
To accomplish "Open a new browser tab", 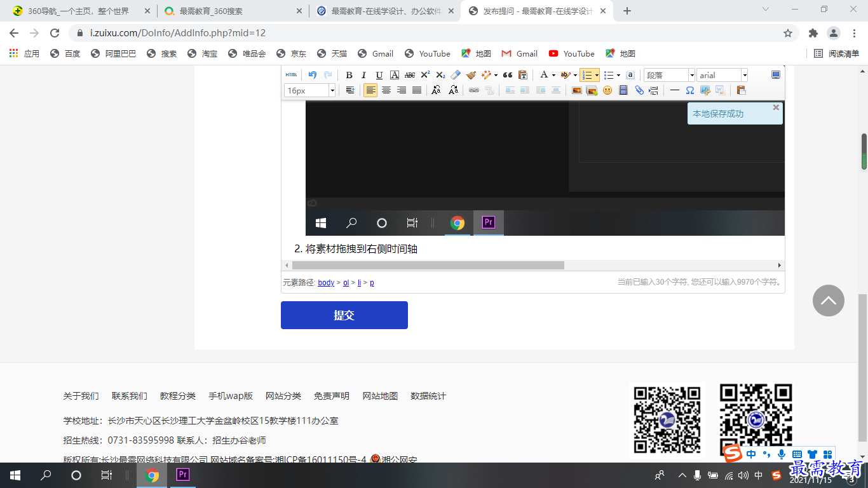I will [x=627, y=11].
